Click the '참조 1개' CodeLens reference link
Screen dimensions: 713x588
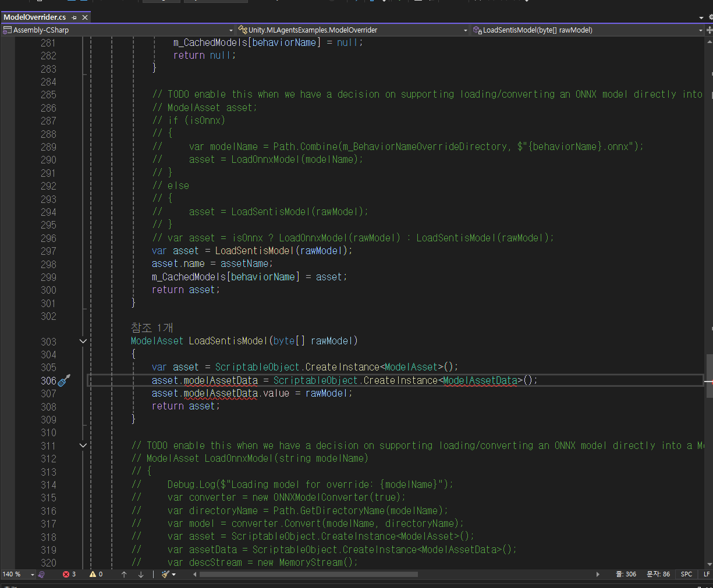[x=151, y=328]
